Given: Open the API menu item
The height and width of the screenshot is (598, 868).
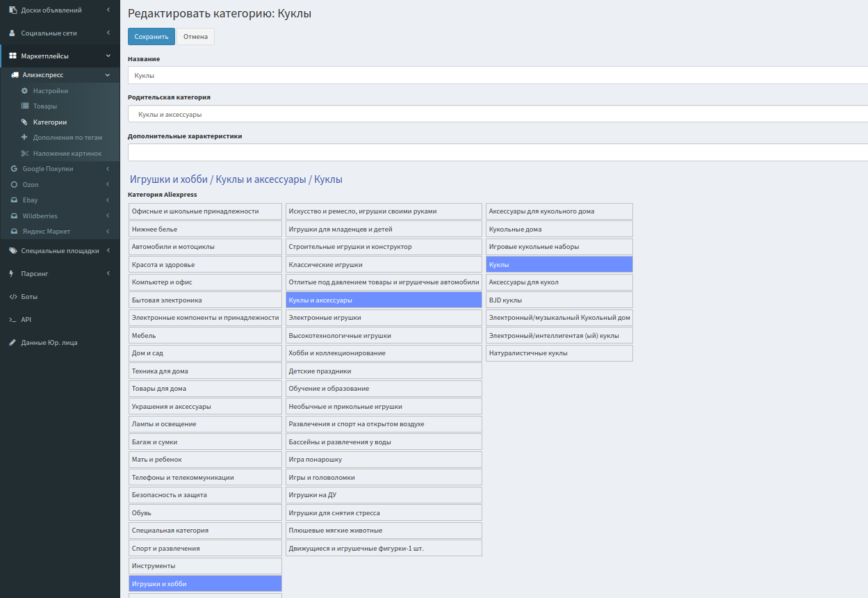Looking at the screenshot, I should [x=60, y=320].
